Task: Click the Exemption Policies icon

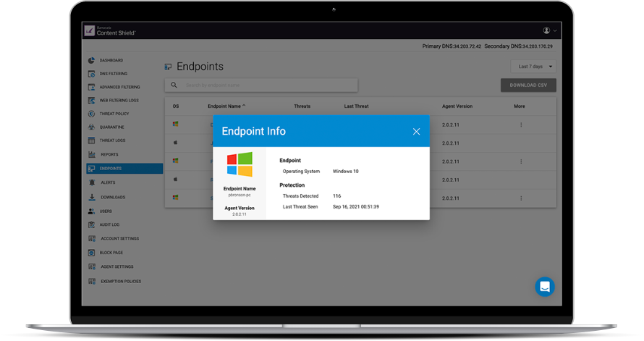Action: tap(92, 282)
